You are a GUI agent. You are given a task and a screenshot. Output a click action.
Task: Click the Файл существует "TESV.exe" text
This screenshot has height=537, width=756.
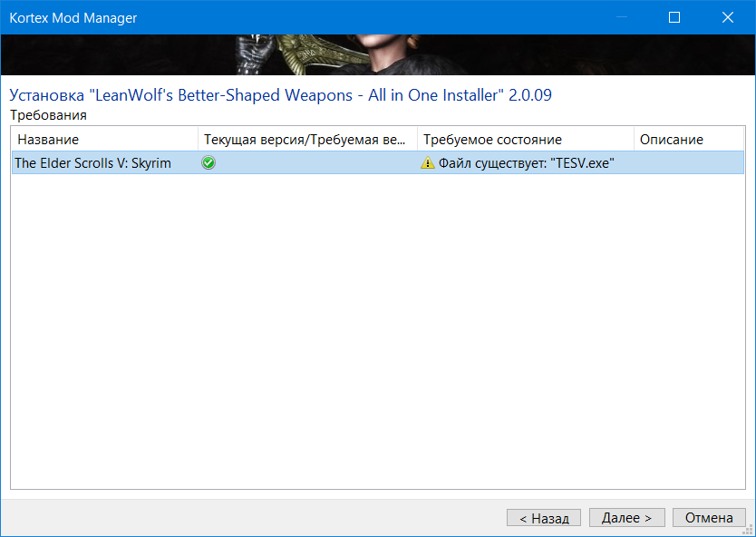click(526, 163)
